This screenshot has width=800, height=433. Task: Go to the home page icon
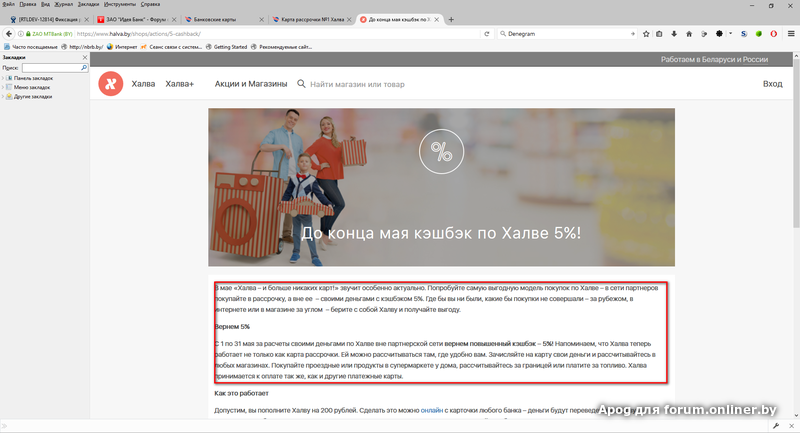[x=689, y=34]
